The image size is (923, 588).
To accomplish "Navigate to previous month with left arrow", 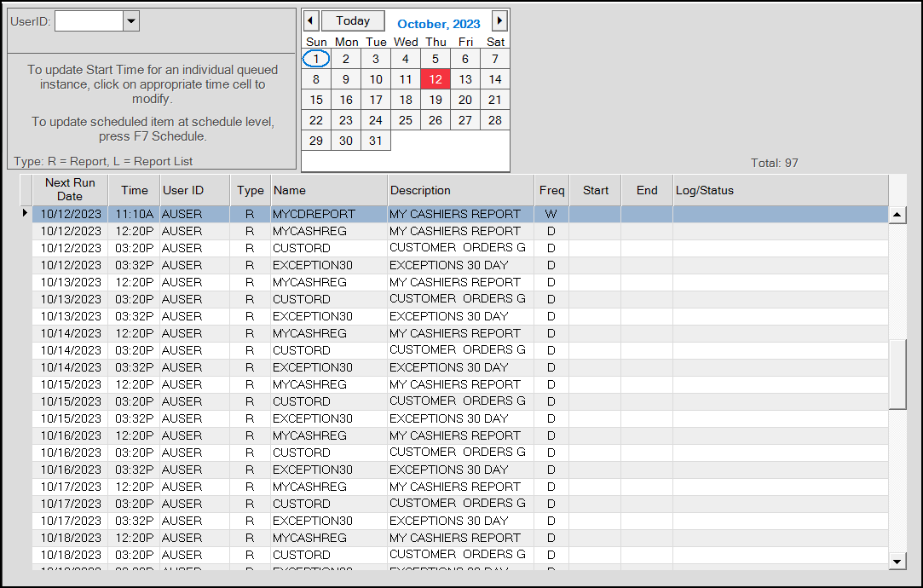I will tap(310, 20).
